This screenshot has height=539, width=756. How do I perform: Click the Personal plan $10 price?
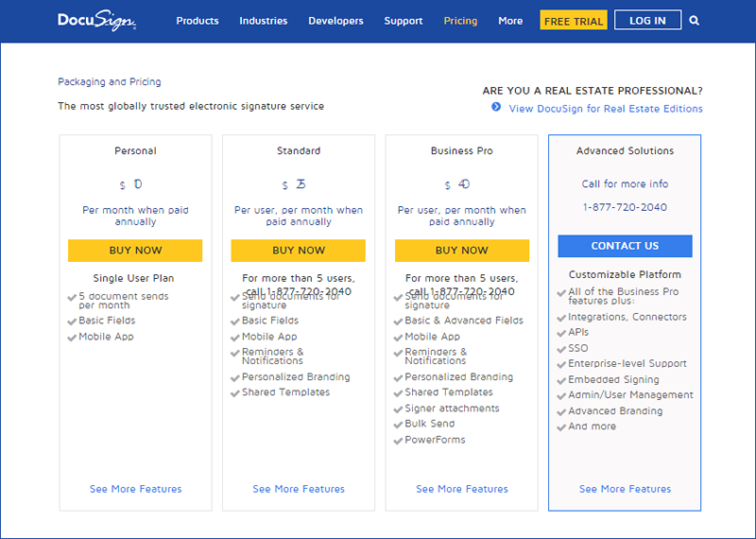(x=131, y=184)
